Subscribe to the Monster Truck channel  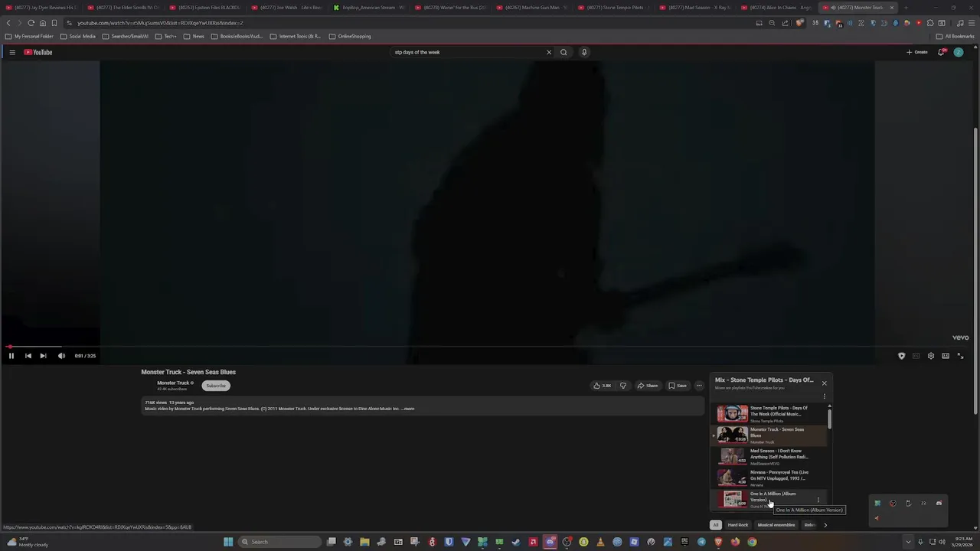click(216, 386)
